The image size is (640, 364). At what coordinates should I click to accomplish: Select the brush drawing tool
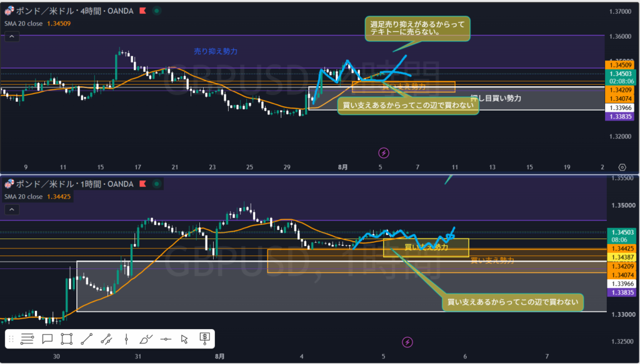[146, 339]
